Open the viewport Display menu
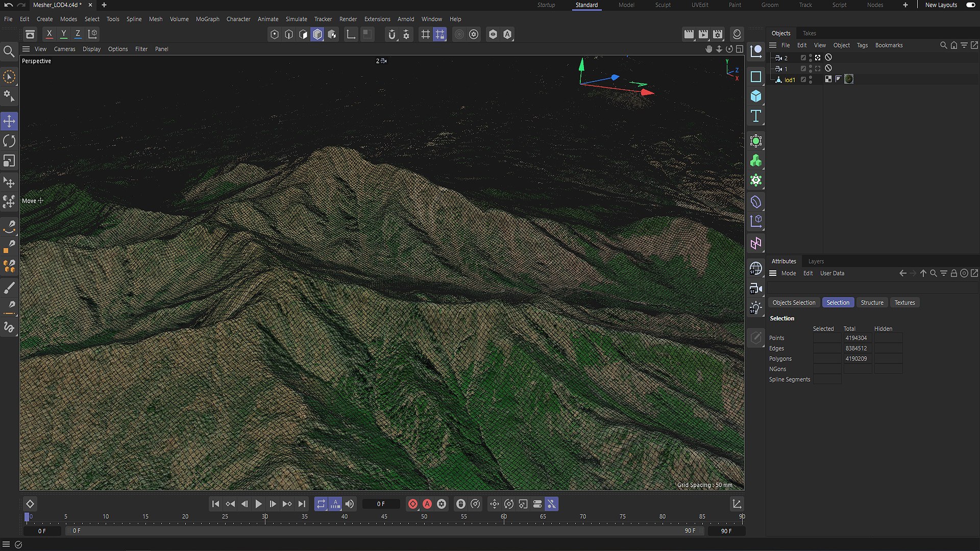The height and width of the screenshot is (551, 980). coord(91,49)
